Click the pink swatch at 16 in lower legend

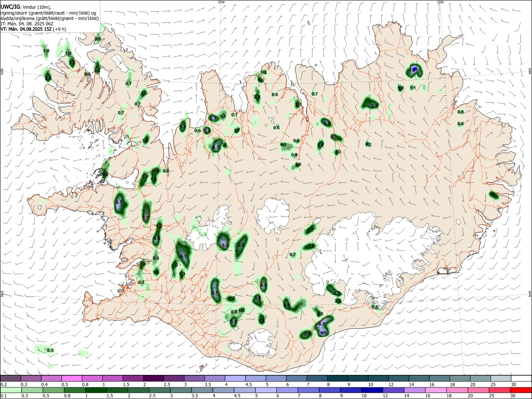point(436,390)
